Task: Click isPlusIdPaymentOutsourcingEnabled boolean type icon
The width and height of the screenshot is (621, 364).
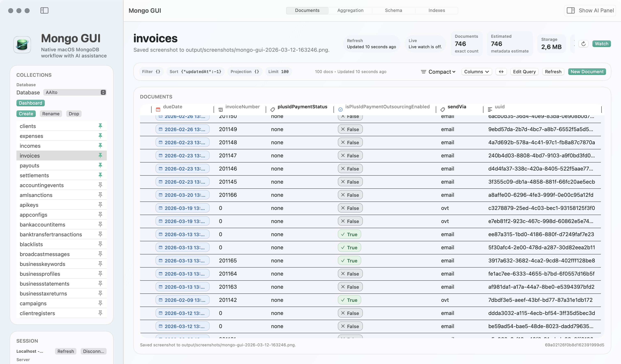Action: tap(340, 110)
